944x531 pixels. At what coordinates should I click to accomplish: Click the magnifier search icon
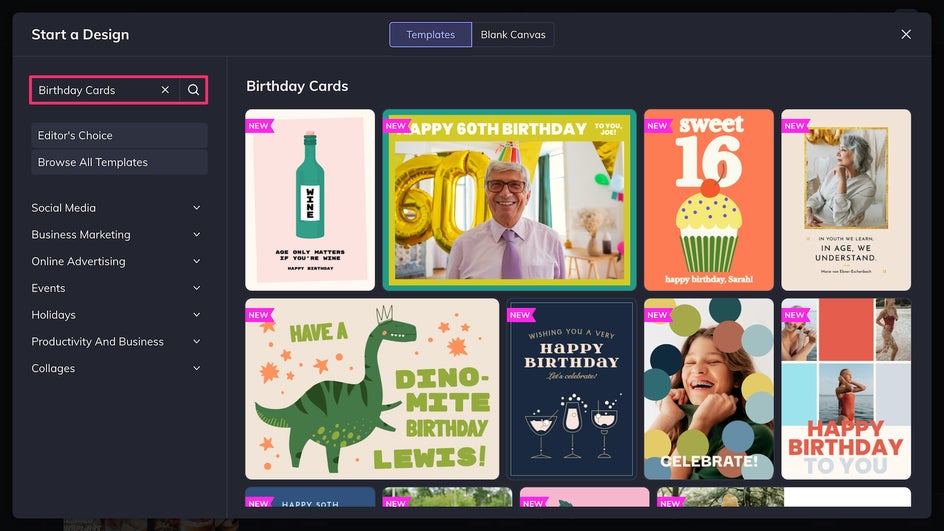click(x=193, y=90)
